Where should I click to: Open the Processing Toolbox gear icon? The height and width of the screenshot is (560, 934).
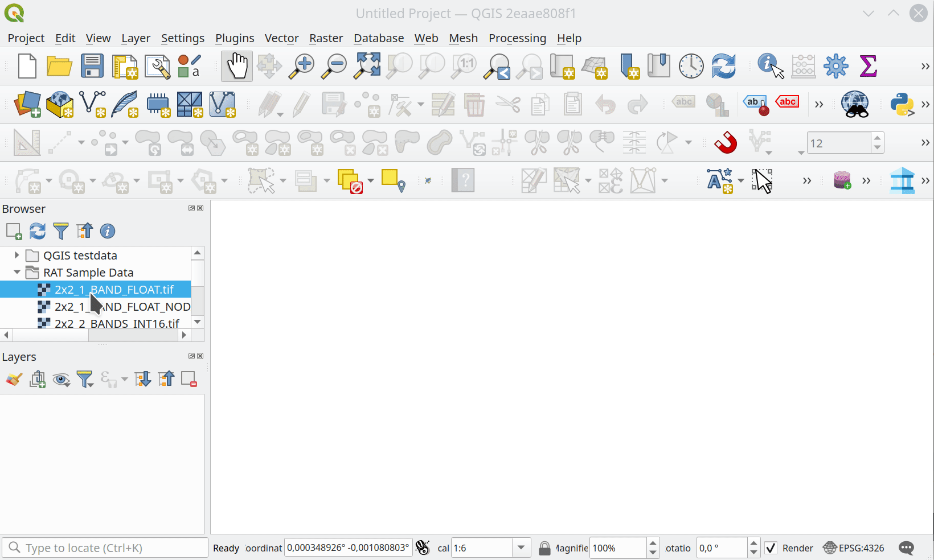[x=835, y=66]
